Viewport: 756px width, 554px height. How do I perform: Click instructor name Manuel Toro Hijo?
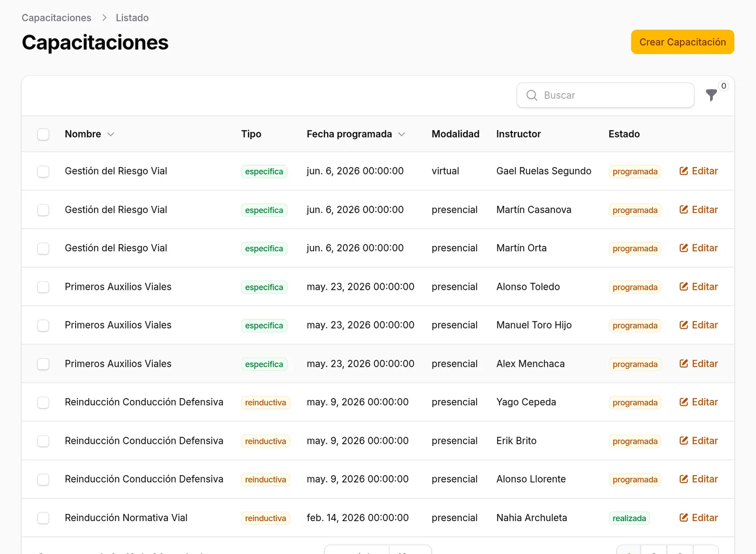tap(534, 325)
